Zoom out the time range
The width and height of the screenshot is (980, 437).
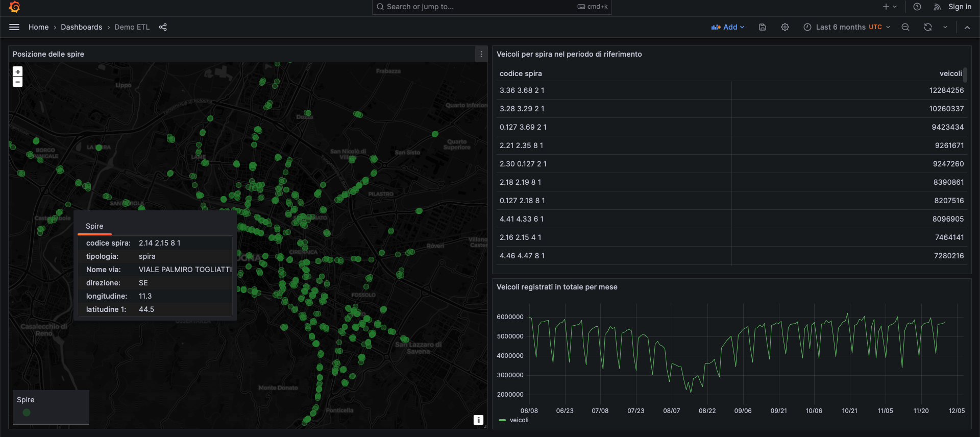coord(905,27)
